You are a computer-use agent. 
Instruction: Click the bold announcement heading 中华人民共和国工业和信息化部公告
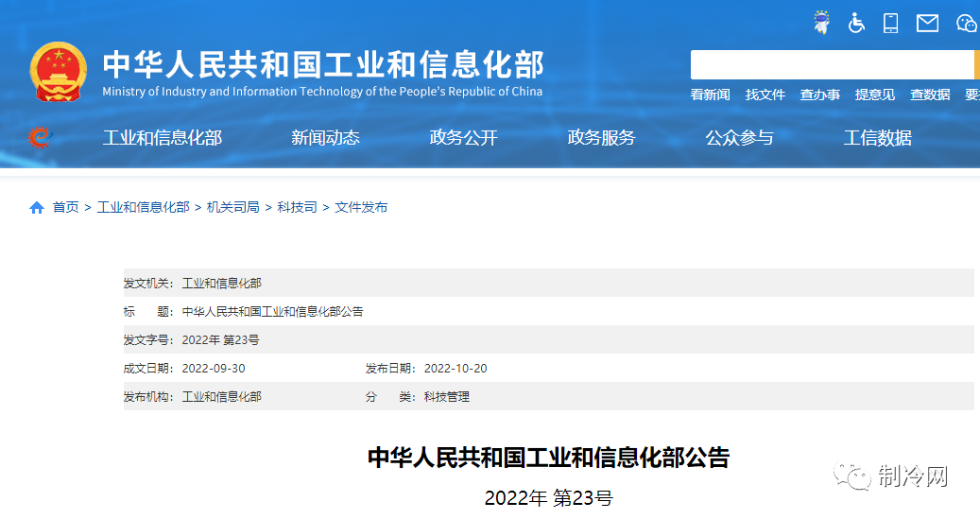pos(549,458)
